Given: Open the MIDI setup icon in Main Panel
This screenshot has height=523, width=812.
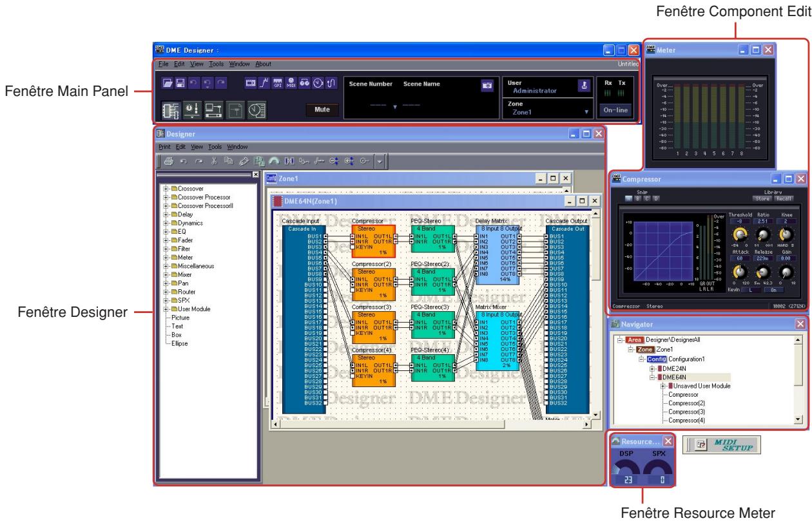Looking at the screenshot, I should point(291,83).
